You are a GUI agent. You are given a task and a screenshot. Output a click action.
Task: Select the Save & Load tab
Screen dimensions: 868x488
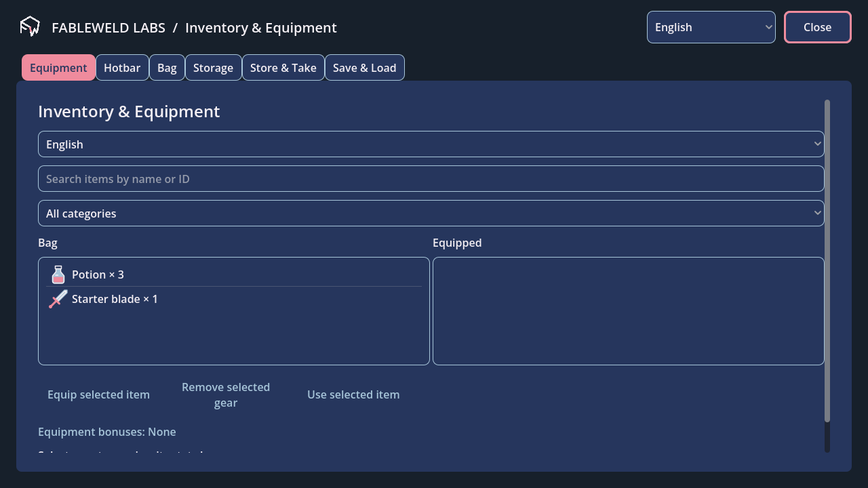365,68
